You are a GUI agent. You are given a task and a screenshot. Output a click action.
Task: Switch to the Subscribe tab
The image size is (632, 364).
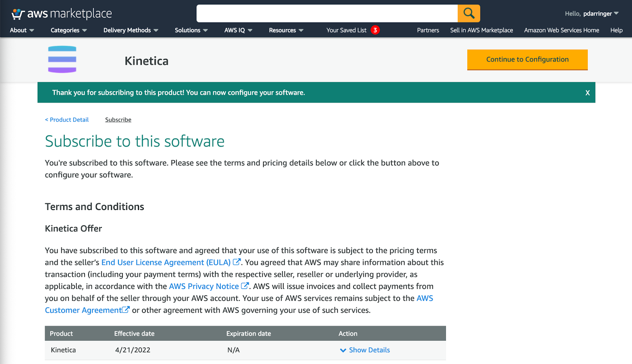118,120
